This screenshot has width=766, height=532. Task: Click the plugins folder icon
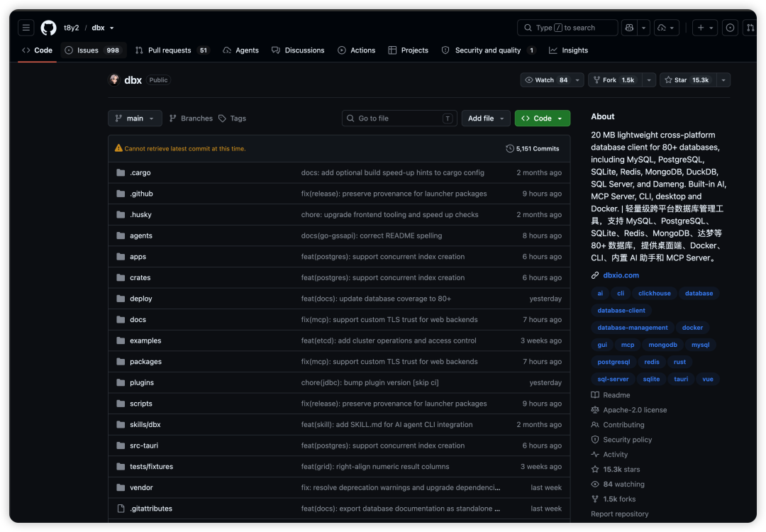[x=121, y=382]
